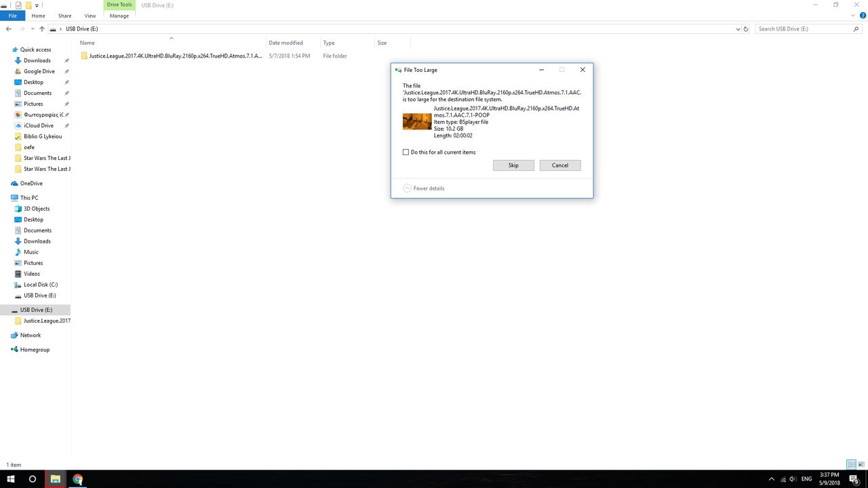Viewport: 868px width, 488px height.
Task: Open pinned Pictures under Quick access
Action: click(33, 104)
